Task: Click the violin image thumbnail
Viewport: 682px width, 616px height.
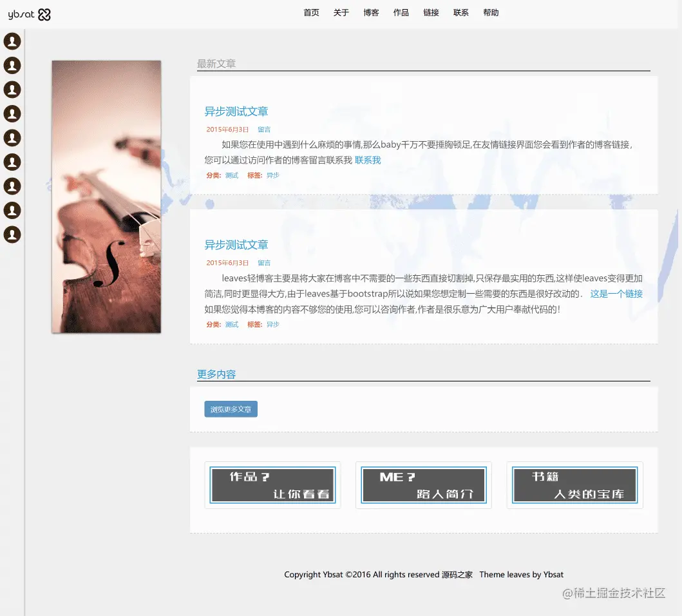Action: coord(106,197)
